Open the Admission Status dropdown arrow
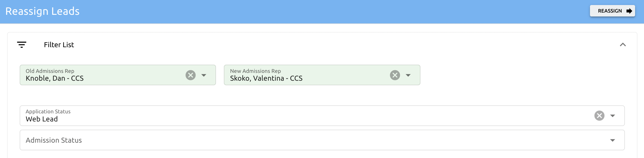644x158 pixels. click(x=613, y=140)
